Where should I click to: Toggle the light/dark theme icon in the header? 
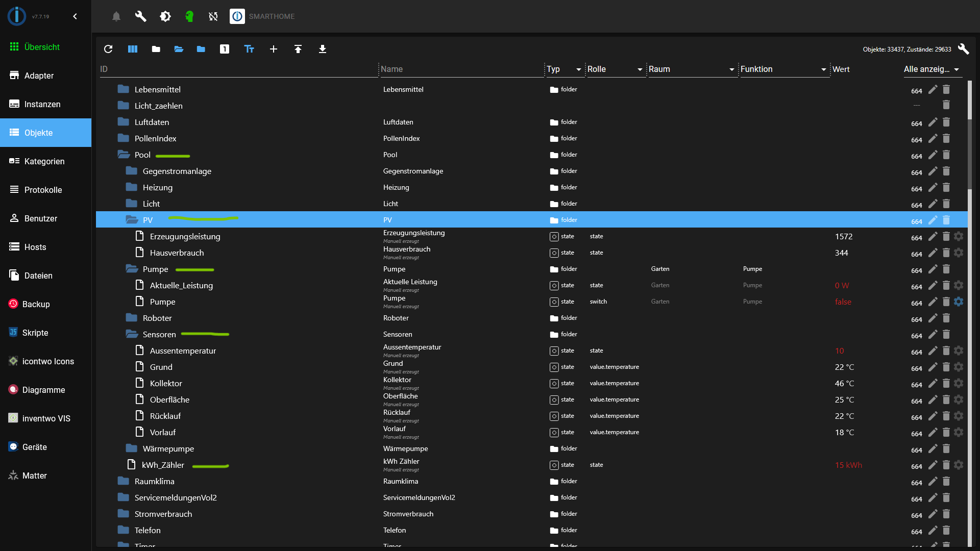click(x=165, y=16)
